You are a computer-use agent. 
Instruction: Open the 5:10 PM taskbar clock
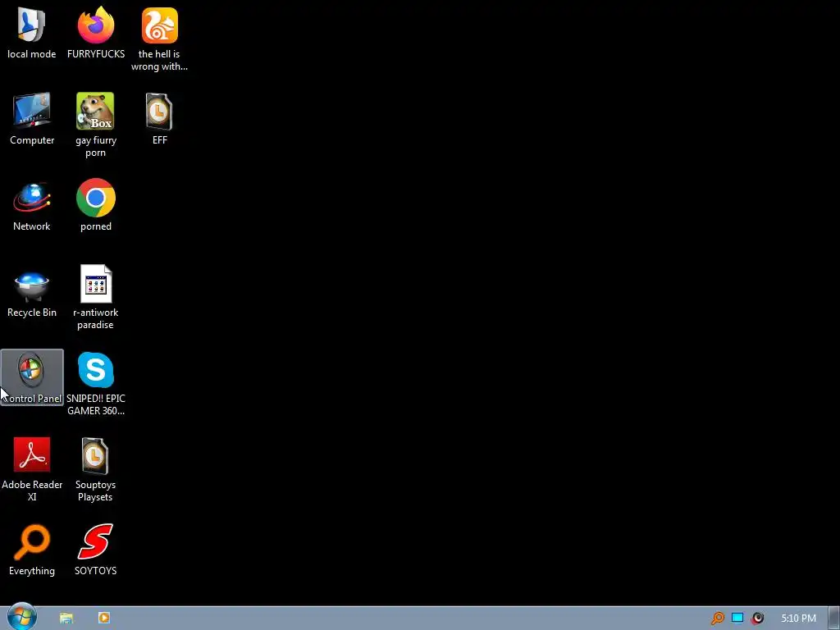tap(798, 619)
